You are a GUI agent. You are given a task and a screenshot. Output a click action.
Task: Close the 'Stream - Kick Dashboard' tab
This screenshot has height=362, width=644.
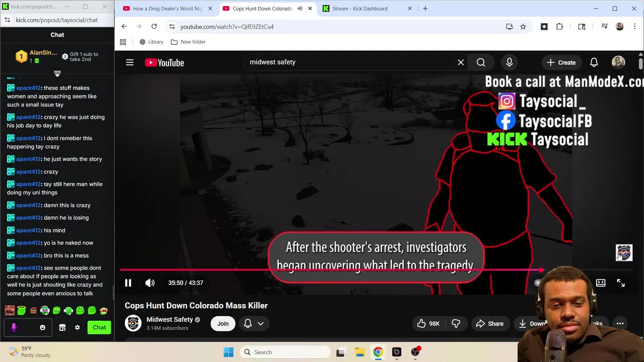click(x=410, y=9)
